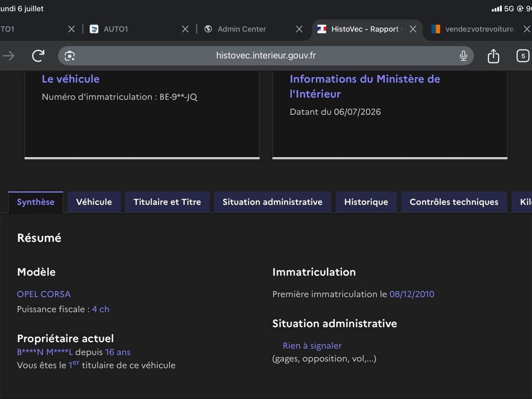Image resolution: width=532 pixels, height=399 pixels.
Task: Open the Historique tab
Action: (366, 202)
